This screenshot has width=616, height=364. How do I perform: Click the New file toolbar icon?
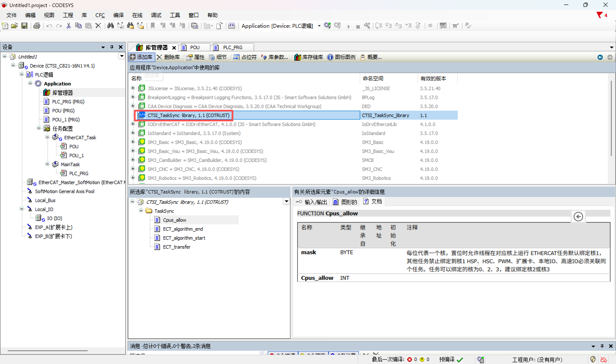(x=5, y=26)
